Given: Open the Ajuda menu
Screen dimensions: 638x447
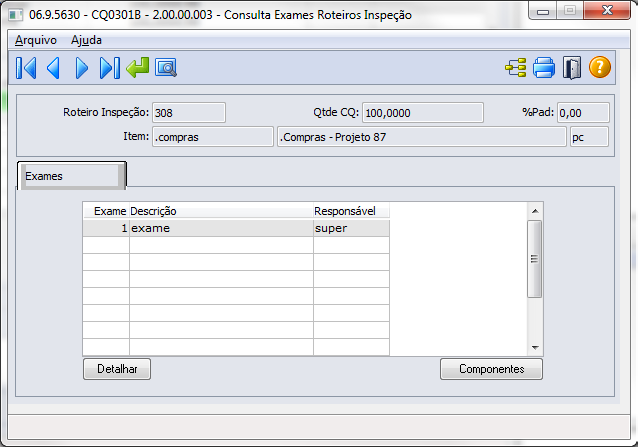Looking at the screenshot, I should tap(86, 40).
